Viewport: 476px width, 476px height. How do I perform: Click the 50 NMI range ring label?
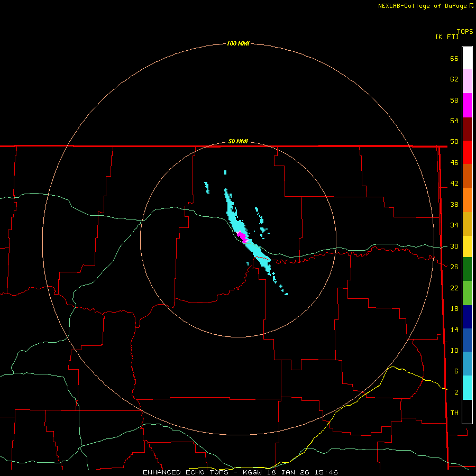238,141
